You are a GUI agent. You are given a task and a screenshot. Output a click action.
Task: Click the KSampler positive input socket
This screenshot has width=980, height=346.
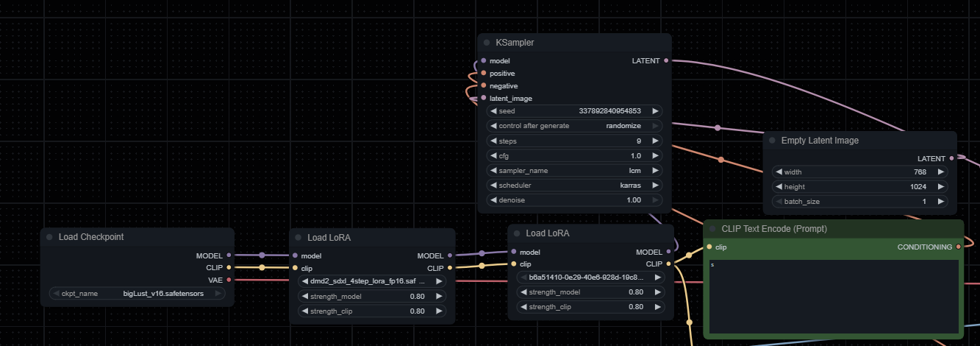[x=483, y=74]
